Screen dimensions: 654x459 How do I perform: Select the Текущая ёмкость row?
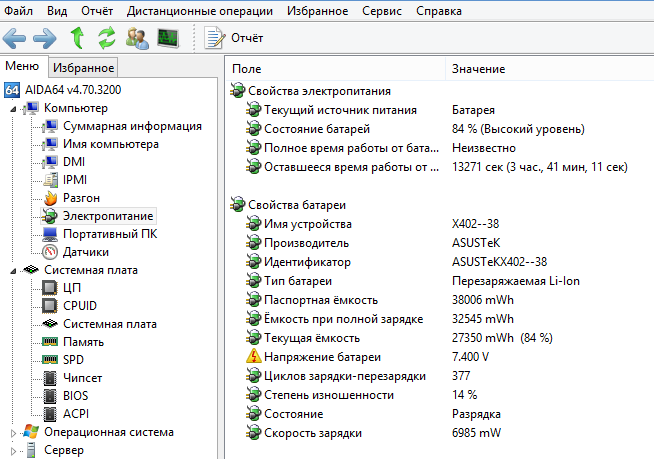[441, 338]
